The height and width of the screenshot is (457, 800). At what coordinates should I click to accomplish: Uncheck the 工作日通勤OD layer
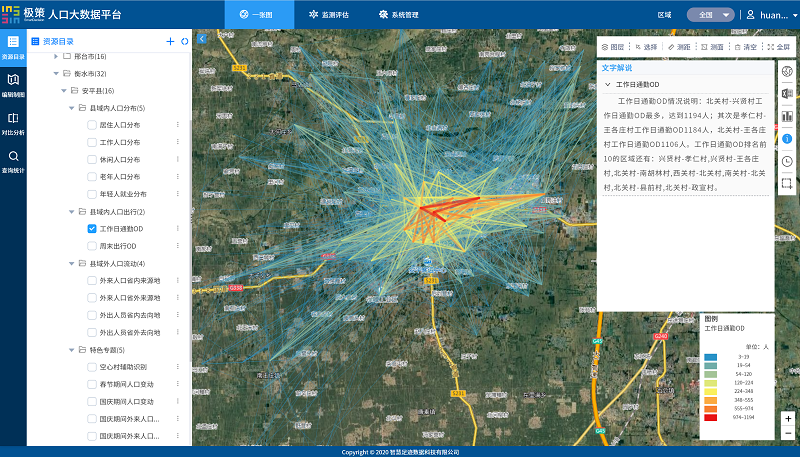coord(92,229)
